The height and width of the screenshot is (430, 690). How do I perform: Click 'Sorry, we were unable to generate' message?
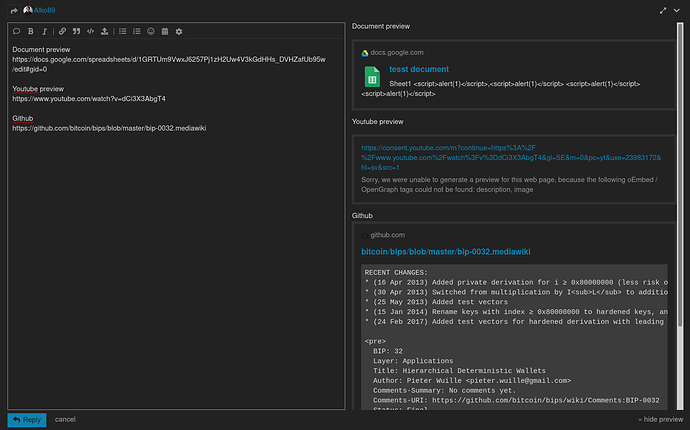click(510, 184)
